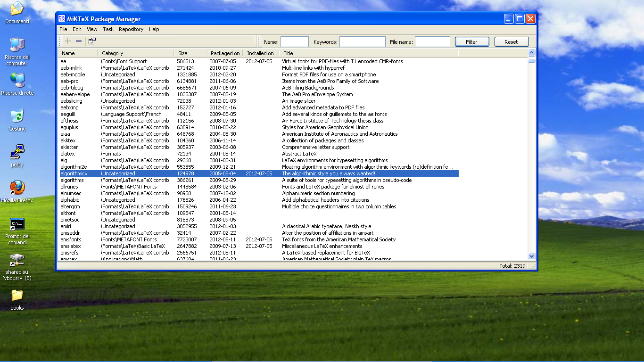Select the highlighted algorithmicx package row
The width and height of the screenshot is (644, 362).
pos(258,173)
